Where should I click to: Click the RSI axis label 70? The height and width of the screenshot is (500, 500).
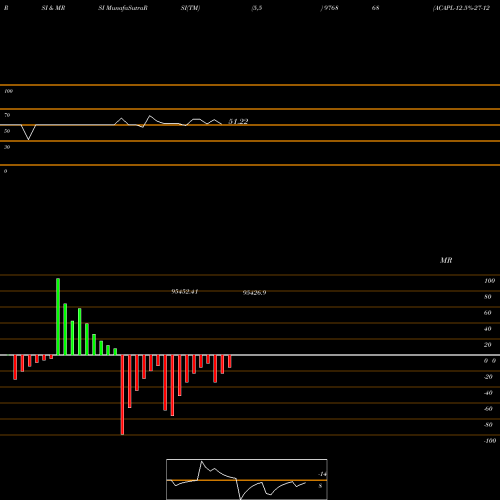[x=7, y=115]
